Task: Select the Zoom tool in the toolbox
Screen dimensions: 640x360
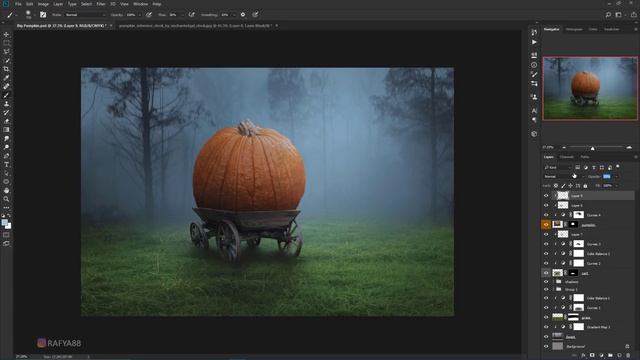Action: [6, 199]
